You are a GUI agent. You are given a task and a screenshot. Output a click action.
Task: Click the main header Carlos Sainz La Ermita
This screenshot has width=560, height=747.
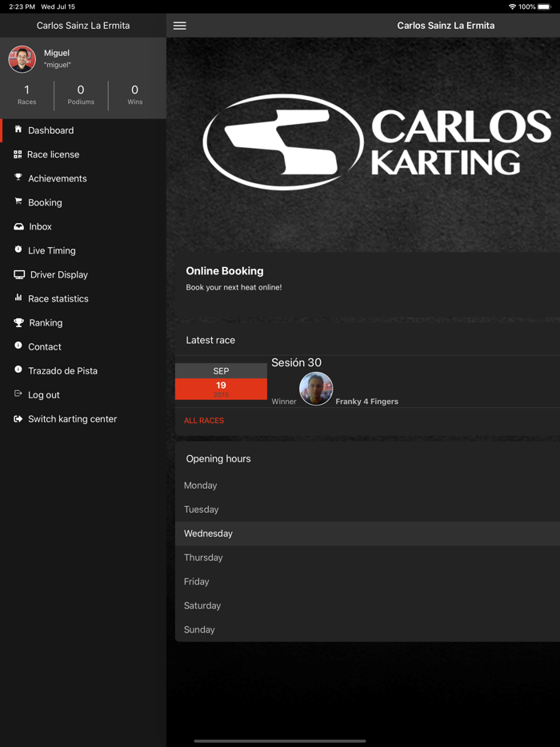(446, 26)
